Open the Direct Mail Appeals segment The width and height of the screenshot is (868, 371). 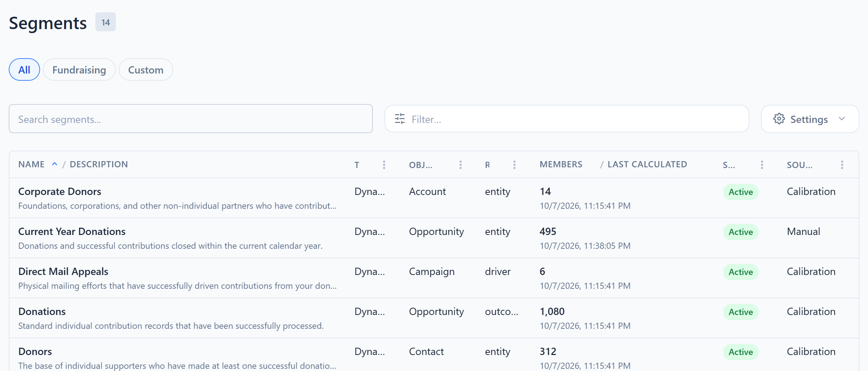[x=63, y=271]
